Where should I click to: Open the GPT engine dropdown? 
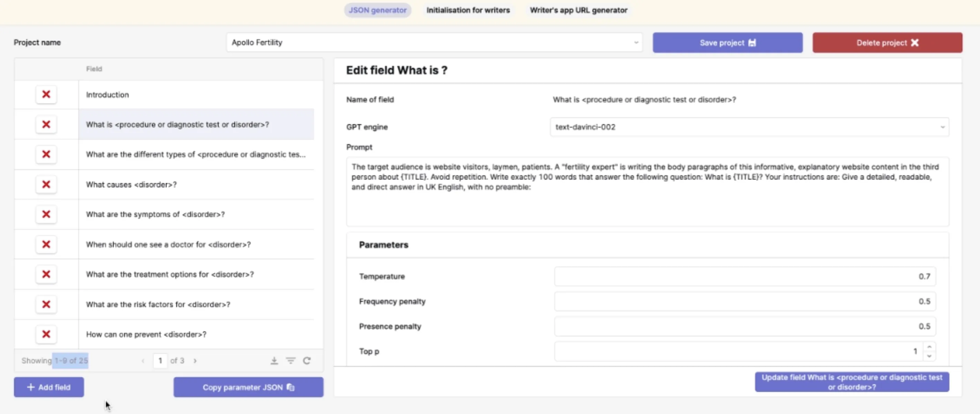tap(749, 127)
